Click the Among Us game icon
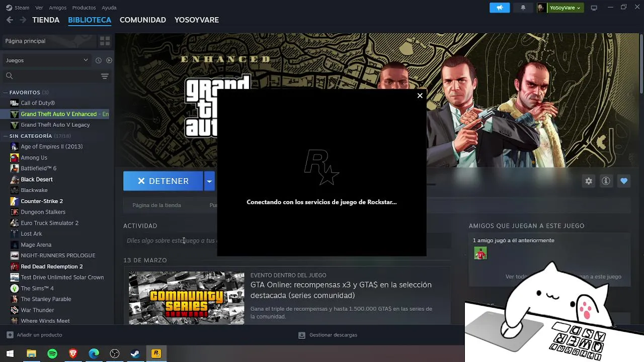Screen dimensions: 644x362 point(15,157)
